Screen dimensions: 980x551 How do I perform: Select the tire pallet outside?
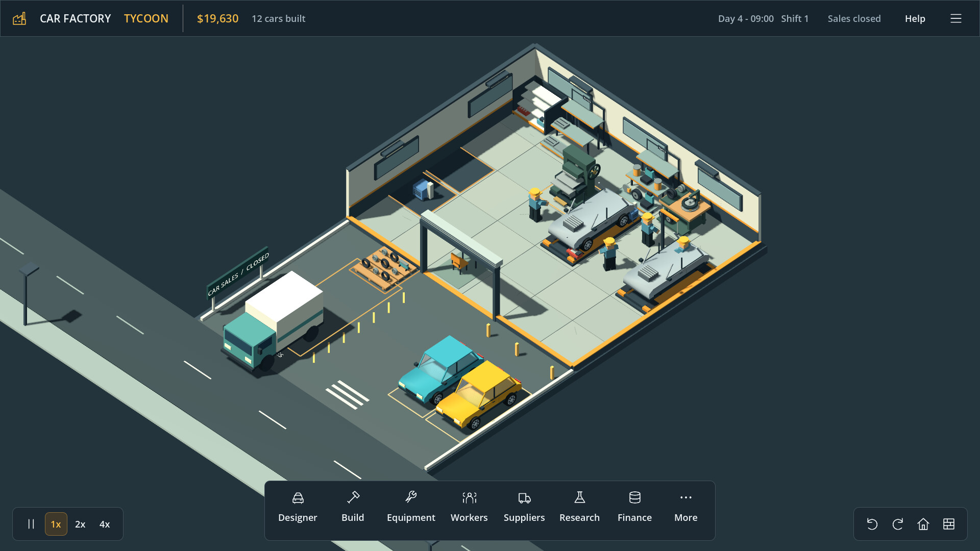384,267
